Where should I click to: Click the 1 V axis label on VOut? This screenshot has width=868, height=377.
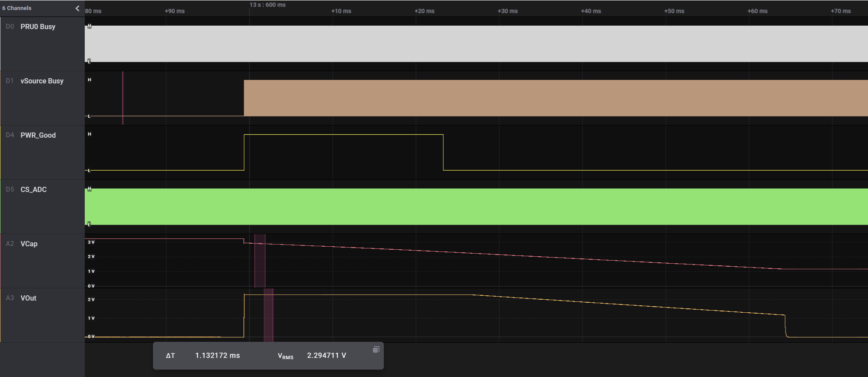[x=91, y=318]
